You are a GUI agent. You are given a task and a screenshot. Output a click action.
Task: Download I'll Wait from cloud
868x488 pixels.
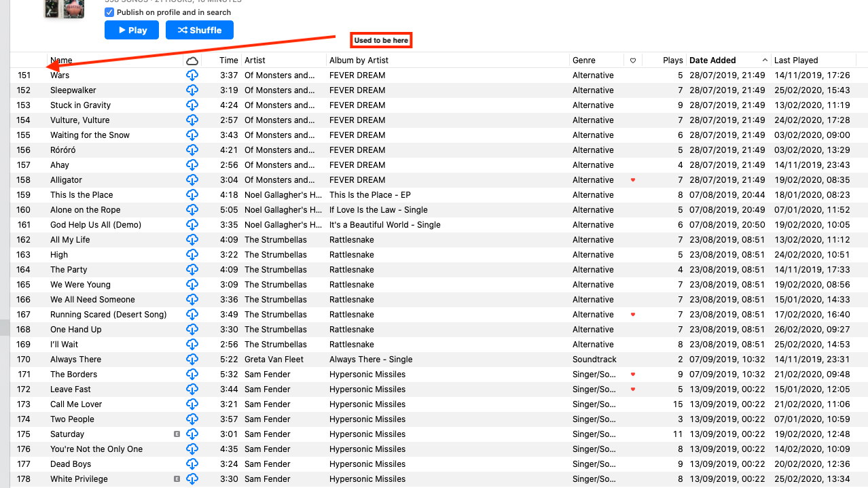pyautogui.click(x=192, y=345)
